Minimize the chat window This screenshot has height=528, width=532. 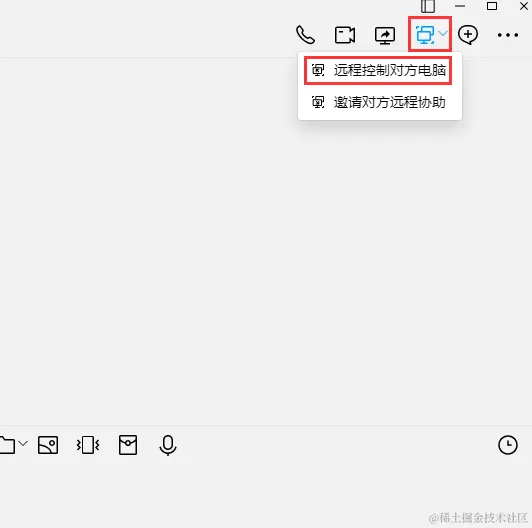click(460, 6)
